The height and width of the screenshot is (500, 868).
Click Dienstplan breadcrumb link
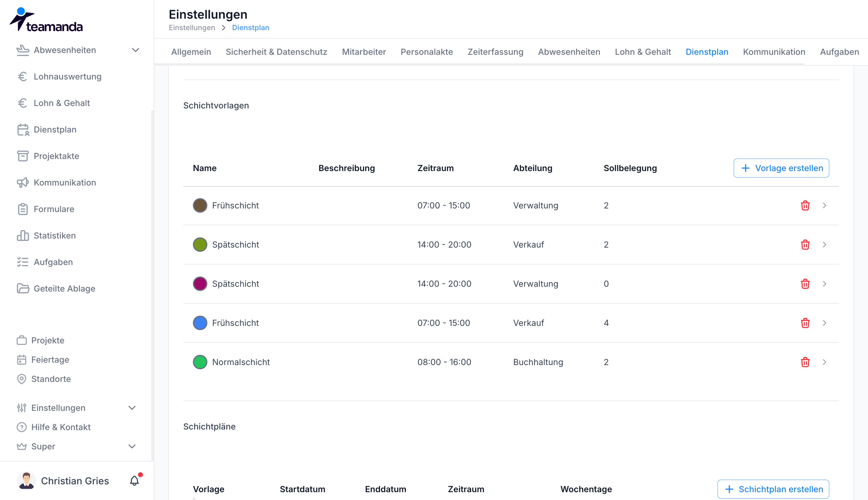pyautogui.click(x=250, y=27)
